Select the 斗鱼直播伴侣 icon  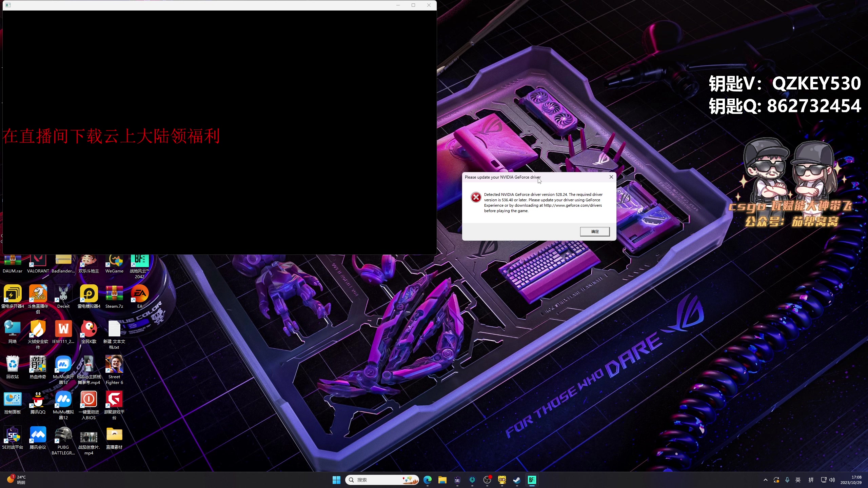click(38, 300)
